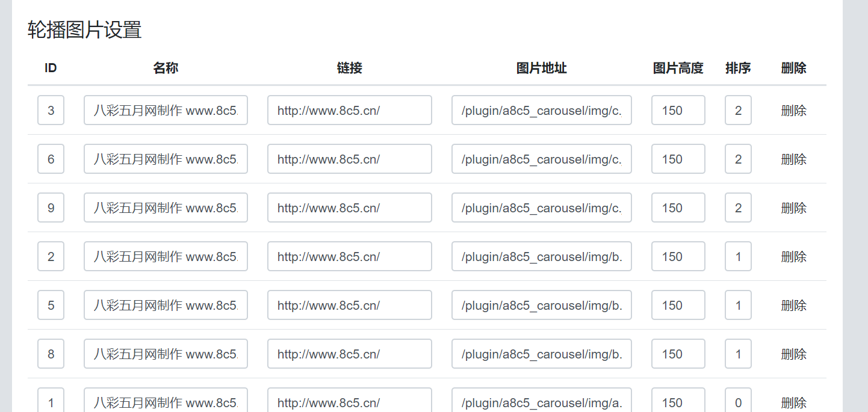Click the image height 150 field in row ID 8
Viewport: 868px width, 412px height.
coord(678,354)
